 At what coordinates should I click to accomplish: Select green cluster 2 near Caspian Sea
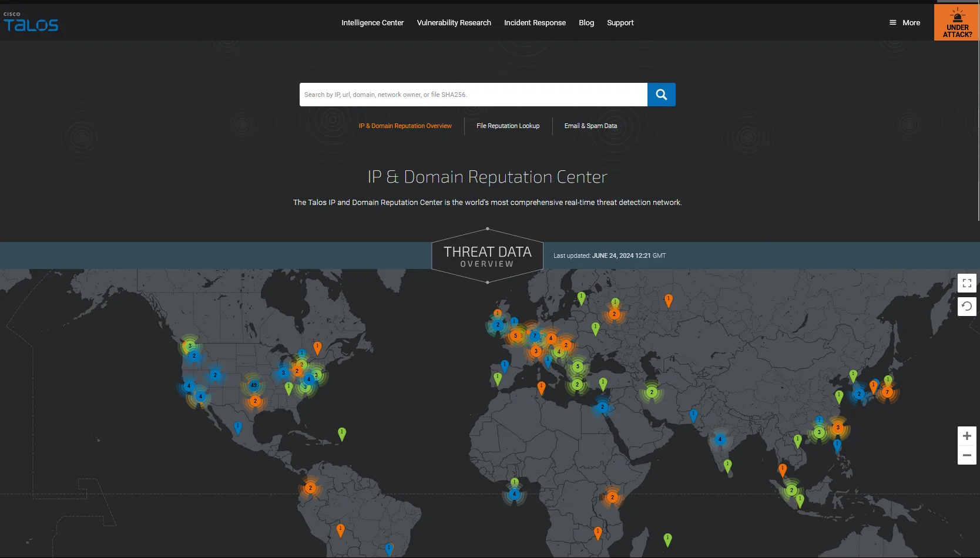click(652, 392)
